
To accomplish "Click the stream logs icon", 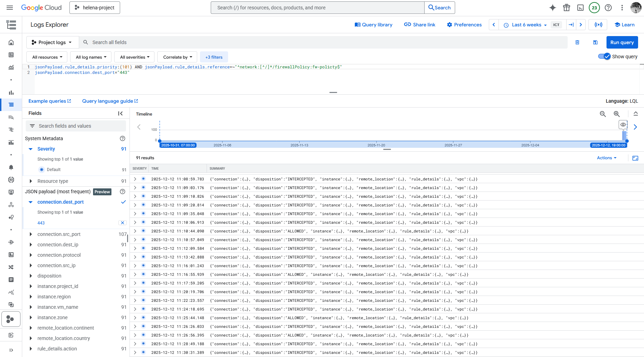I will [598, 25].
